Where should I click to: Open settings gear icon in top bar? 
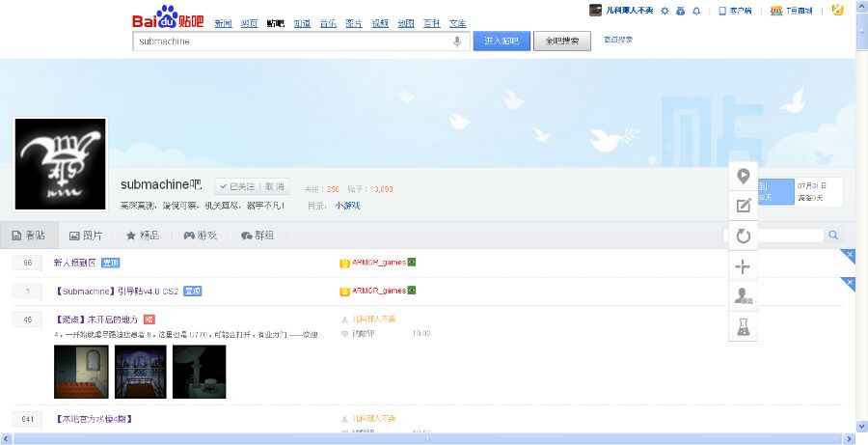point(665,11)
